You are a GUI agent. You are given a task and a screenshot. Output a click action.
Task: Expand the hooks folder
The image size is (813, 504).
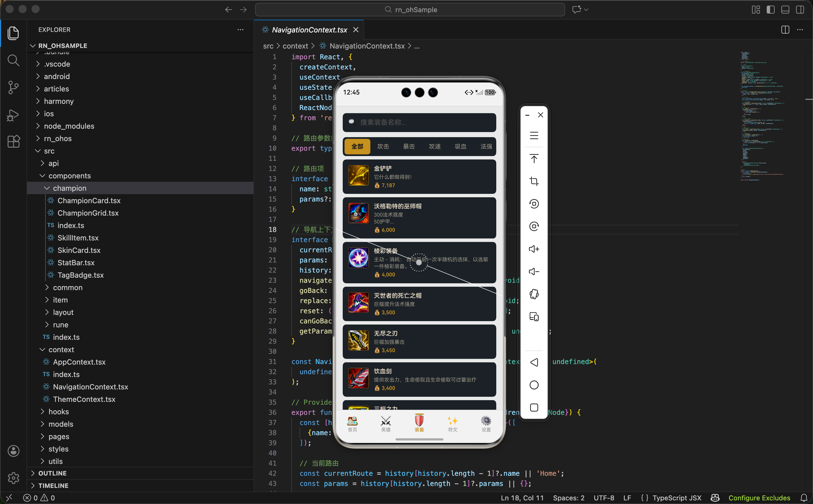tap(59, 412)
